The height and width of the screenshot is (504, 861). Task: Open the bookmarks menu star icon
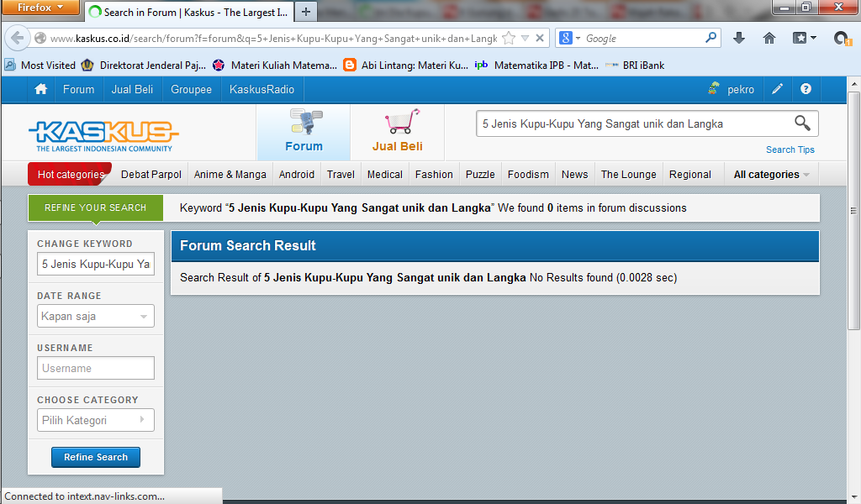pos(805,38)
